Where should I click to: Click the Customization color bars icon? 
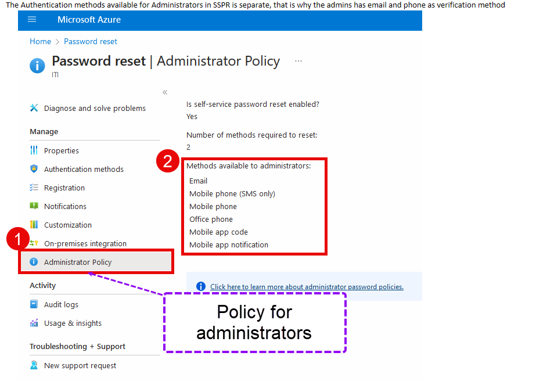pos(34,225)
